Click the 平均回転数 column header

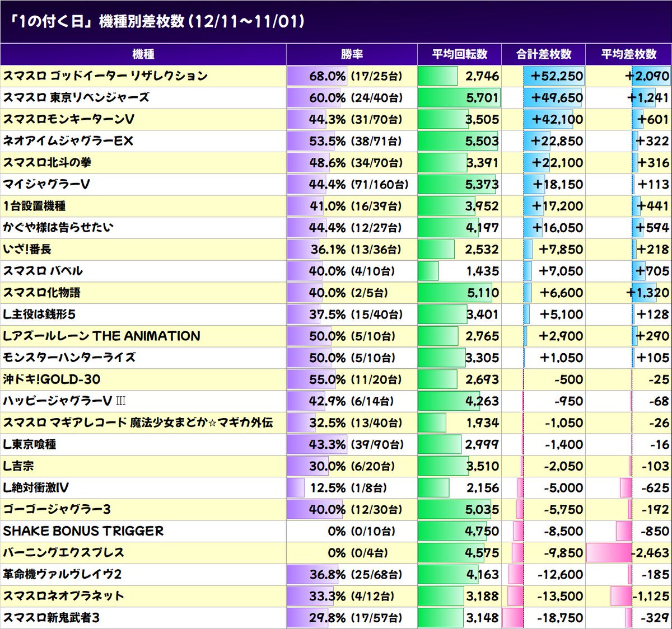point(459,54)
